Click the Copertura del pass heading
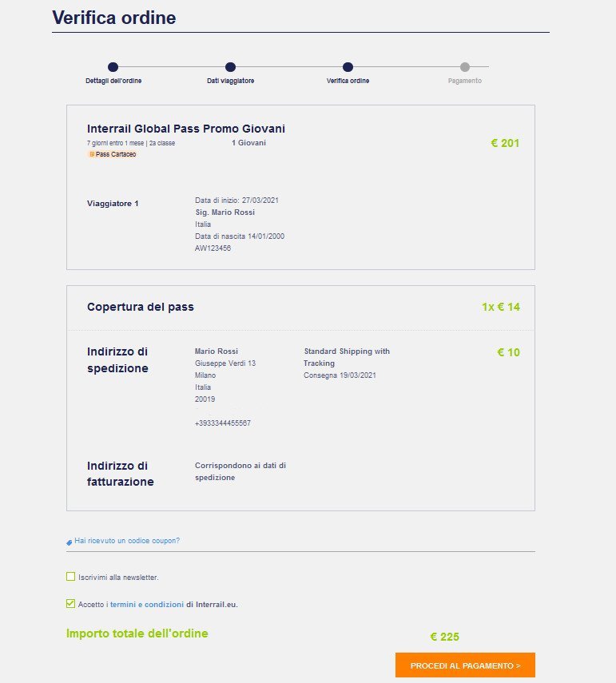The image size is (616, 683). (141, 307)
